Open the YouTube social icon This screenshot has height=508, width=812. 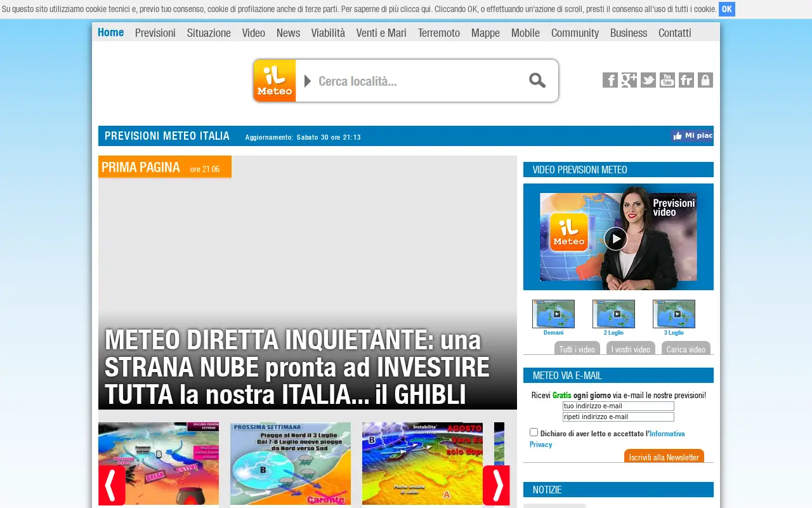667,80
